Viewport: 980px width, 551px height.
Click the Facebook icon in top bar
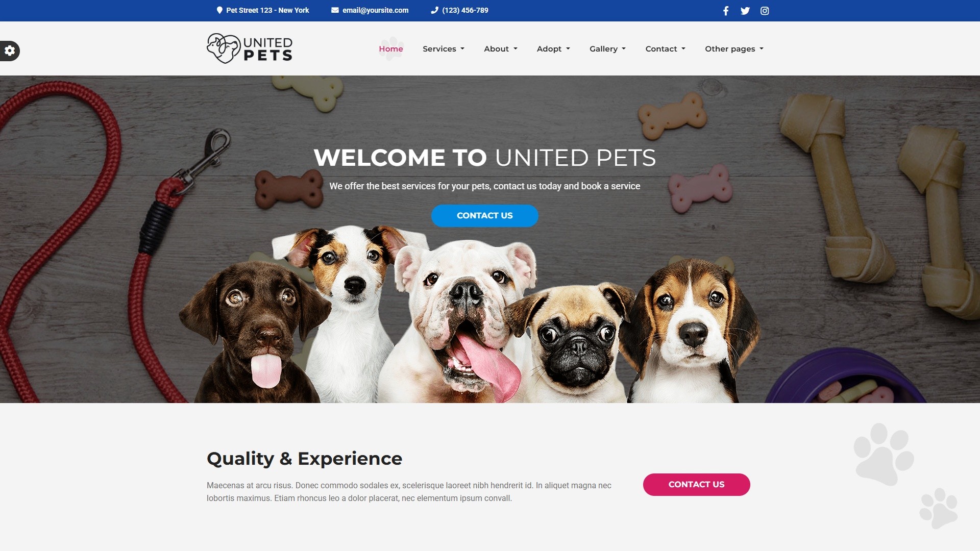point(726,11)
